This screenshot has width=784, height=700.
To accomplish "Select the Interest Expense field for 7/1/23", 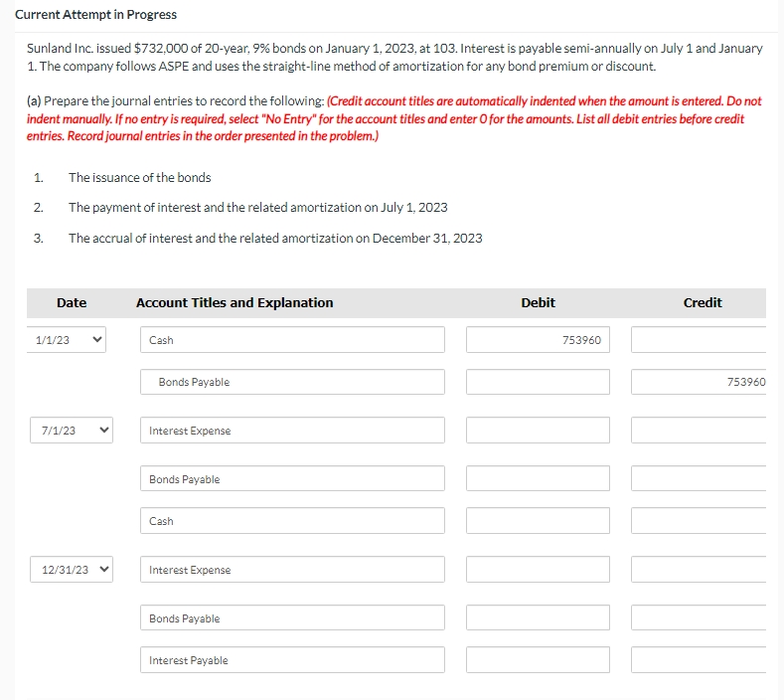I will (x=292, y=430).
